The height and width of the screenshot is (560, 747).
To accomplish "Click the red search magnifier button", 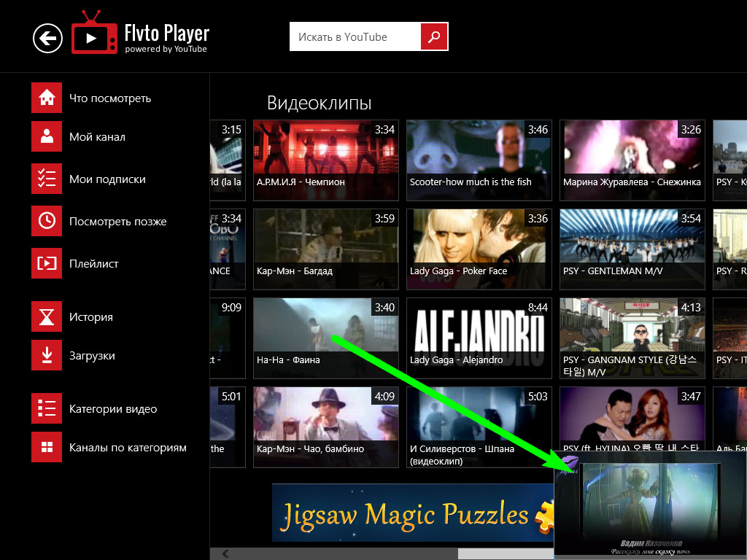I will [434, 36].
